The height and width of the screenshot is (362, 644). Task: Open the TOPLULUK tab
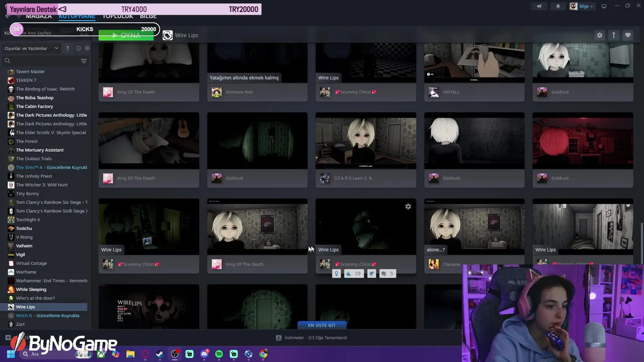[118, 16]
